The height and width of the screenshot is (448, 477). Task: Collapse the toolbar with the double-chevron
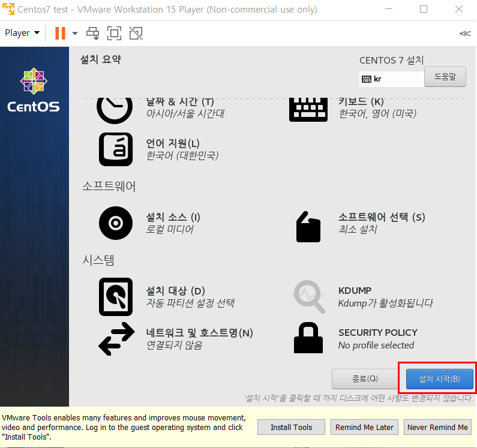click(x=465, y=34)
